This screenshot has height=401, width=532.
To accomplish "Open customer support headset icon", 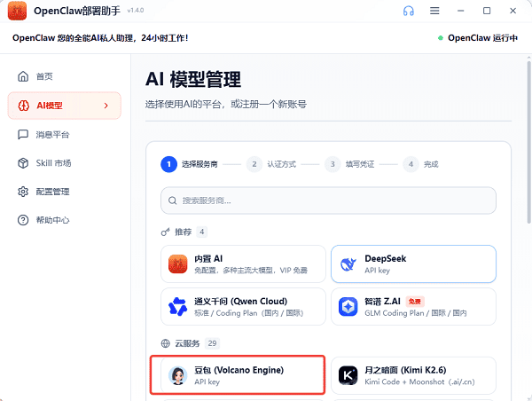I will [x=409, y=11].
